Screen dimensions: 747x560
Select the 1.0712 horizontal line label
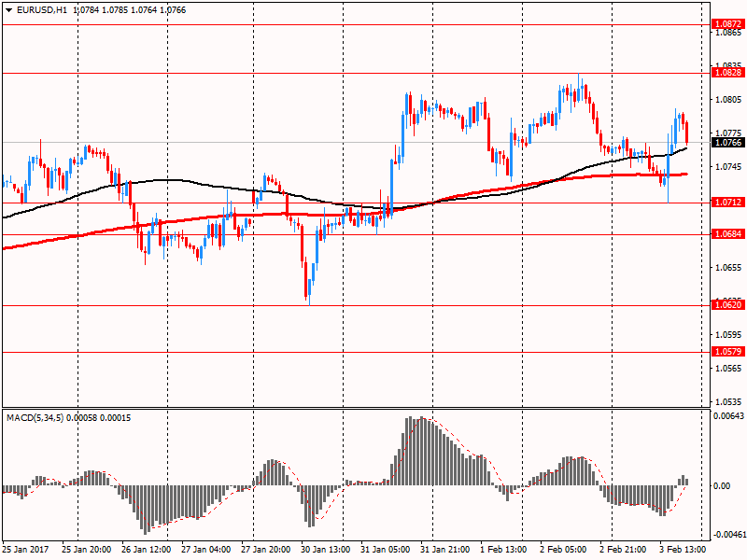tap(728, 203)
